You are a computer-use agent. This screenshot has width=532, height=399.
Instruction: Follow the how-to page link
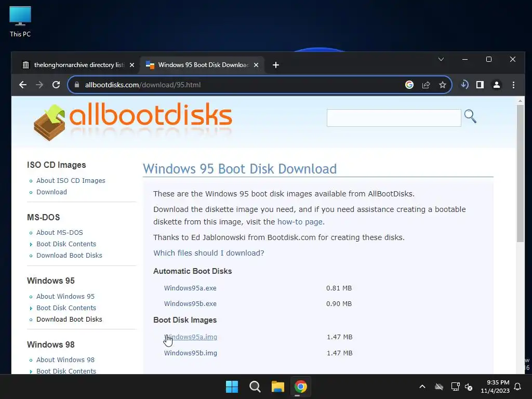pyautogui.click(x=300, y=222)
